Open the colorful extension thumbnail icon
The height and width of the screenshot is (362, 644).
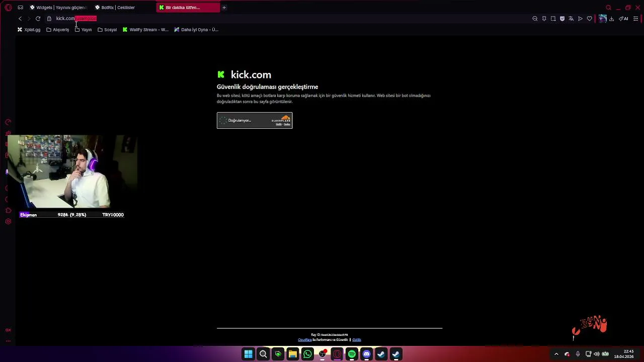pos(602,19)
